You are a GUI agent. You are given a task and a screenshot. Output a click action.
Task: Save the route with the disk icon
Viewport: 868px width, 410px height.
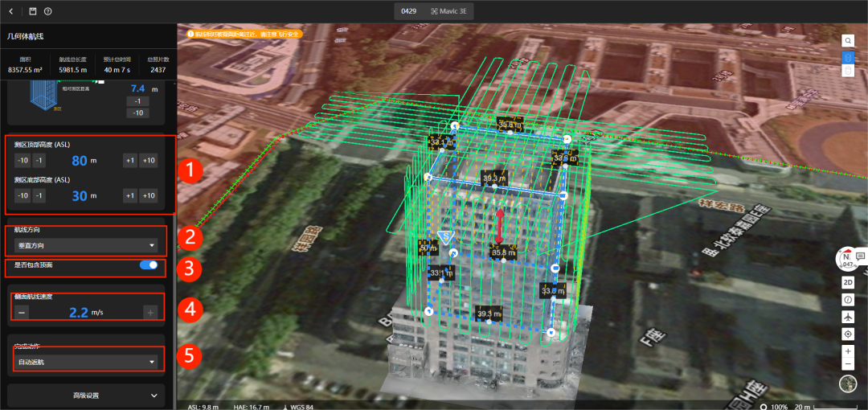[x=33, y=11]
